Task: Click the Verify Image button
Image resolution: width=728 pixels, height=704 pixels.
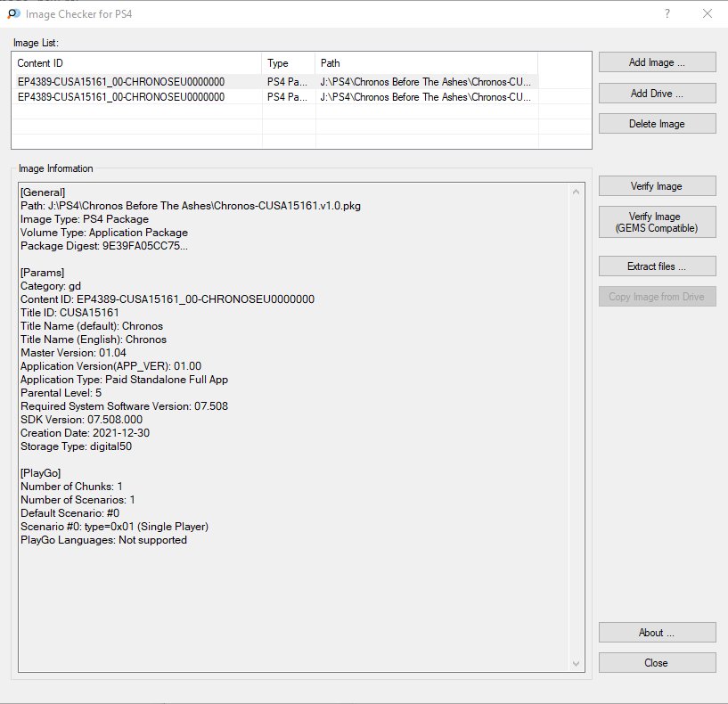Action: [x=657, y=186]
